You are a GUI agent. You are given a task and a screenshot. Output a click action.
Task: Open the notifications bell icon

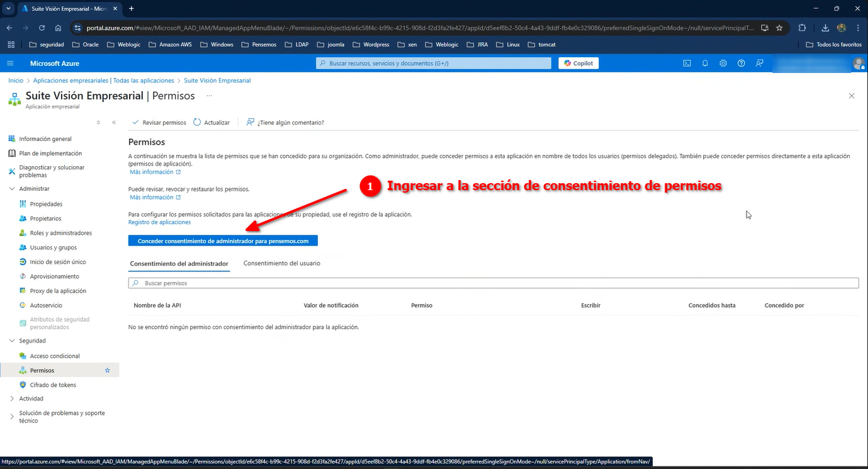pyautogui.click(x=705, y=63)
